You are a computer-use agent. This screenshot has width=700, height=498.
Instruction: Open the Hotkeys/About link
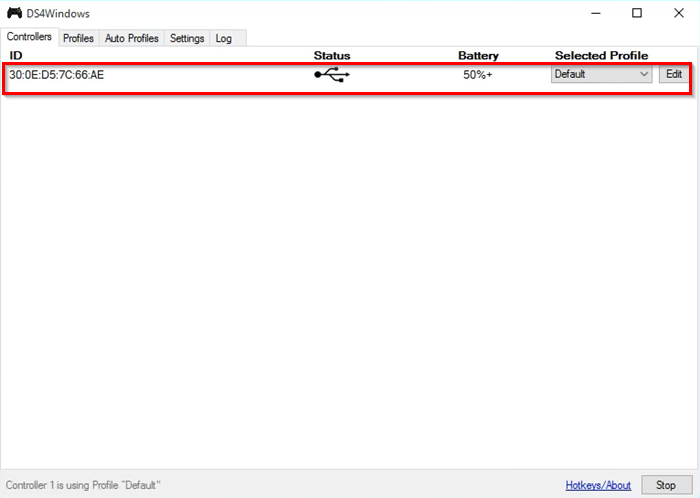click(598, 485)
